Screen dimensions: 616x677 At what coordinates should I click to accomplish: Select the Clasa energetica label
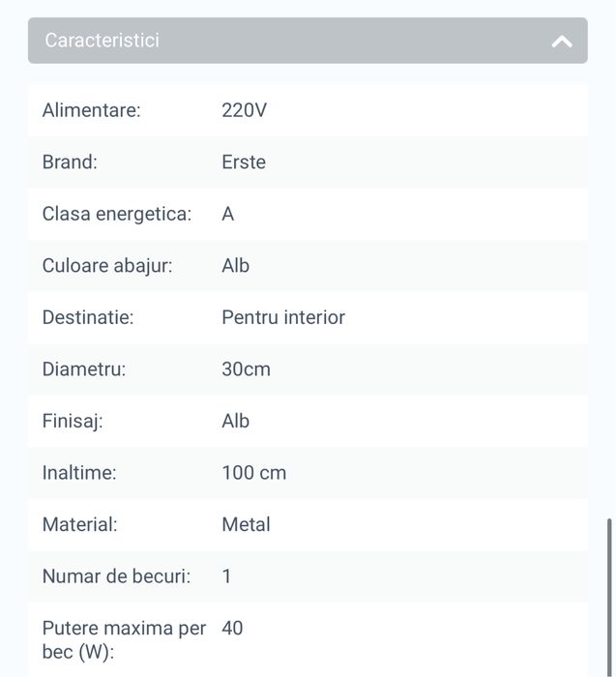(x=117, y=214)
